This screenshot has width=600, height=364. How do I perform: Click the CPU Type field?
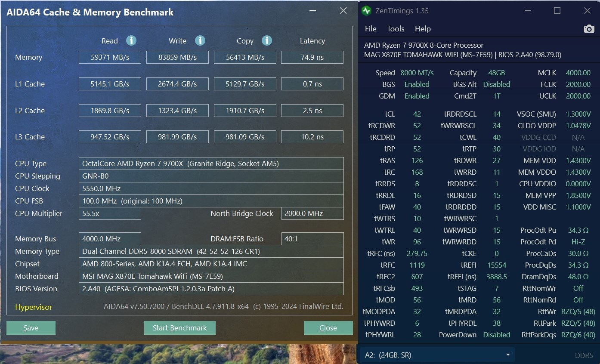pyautogui.click(x=211, y=163)
